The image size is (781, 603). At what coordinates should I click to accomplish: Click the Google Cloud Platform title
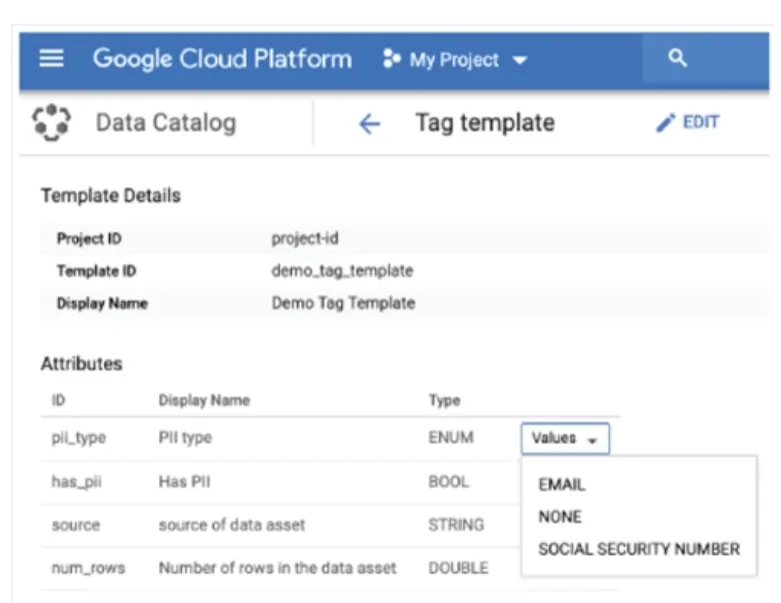(x=222, y=59)
